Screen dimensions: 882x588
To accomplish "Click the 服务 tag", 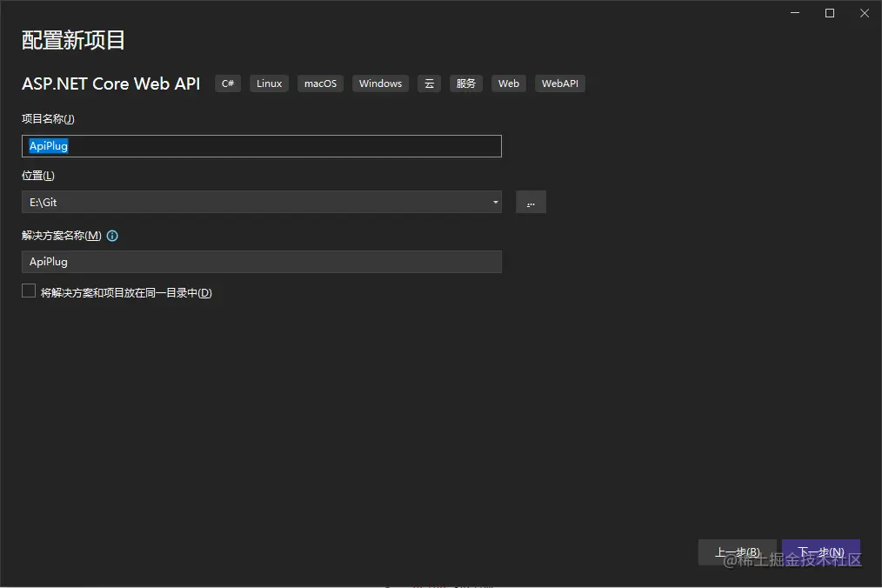I will pos(465,84).
